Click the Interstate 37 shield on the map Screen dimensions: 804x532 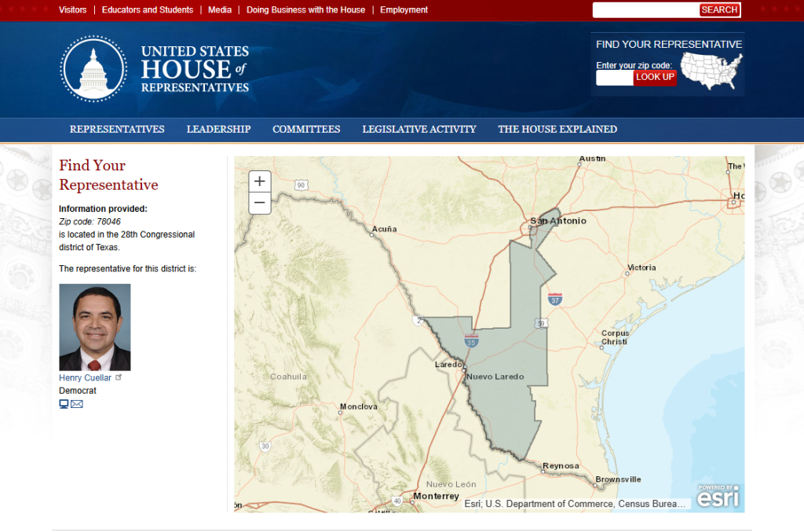pos(555,299)
